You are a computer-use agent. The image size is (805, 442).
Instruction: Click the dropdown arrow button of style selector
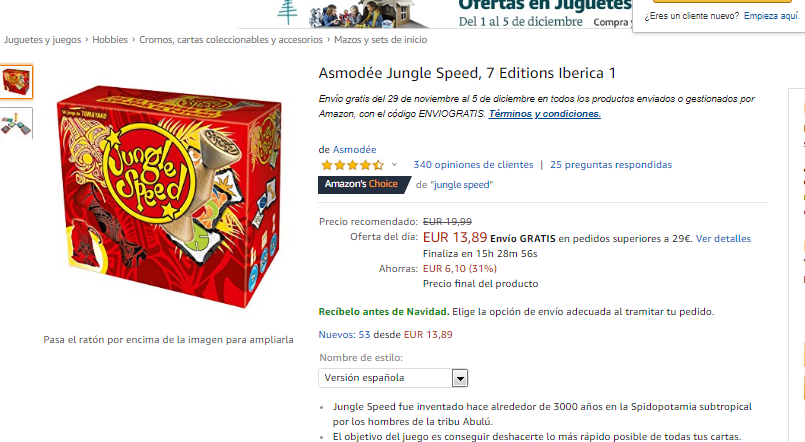click(460, 378)
